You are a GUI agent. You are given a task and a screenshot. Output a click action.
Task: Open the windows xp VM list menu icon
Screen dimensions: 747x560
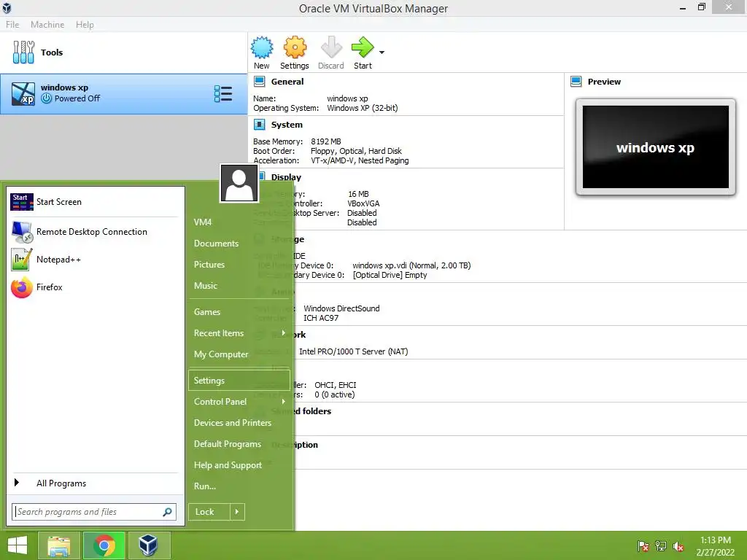point(223,94)
